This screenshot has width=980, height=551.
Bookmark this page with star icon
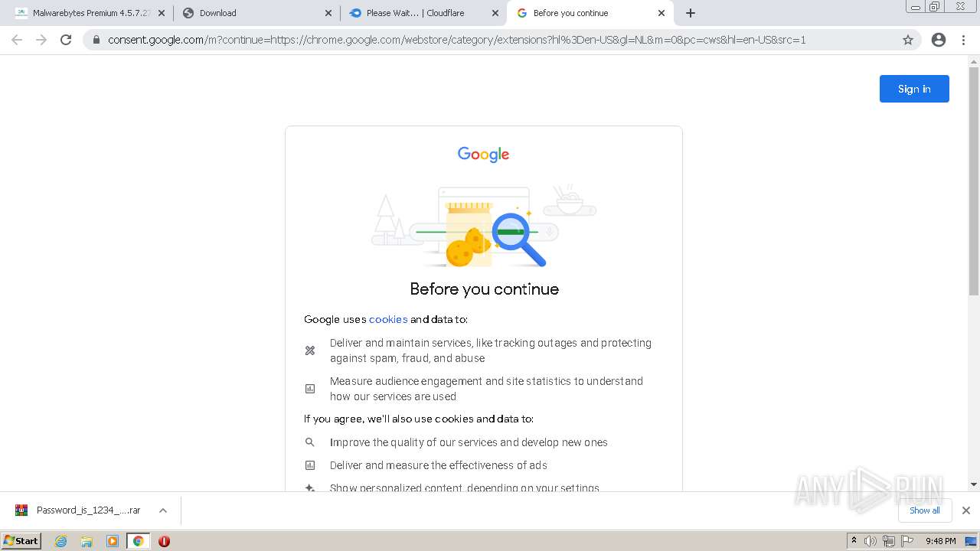pos(908,40)
